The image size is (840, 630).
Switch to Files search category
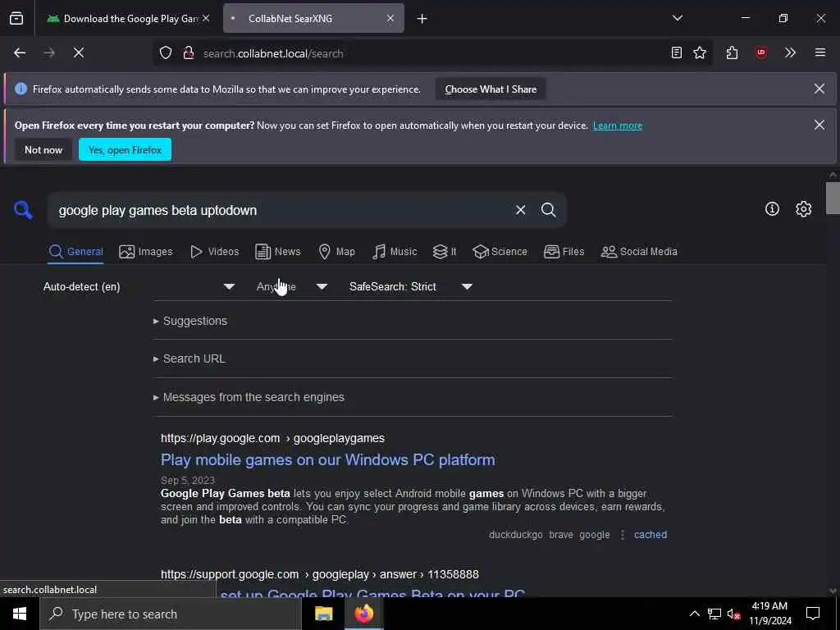[564, 252]
